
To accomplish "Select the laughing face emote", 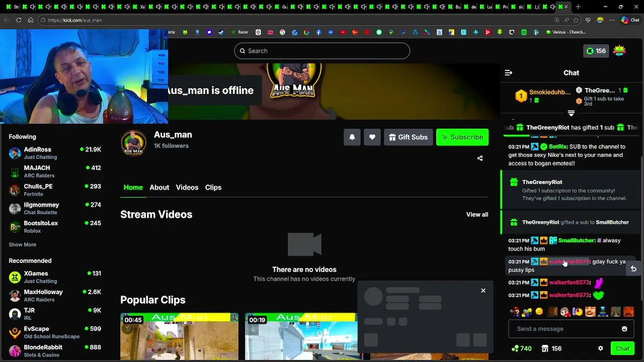I will [590, 312].
